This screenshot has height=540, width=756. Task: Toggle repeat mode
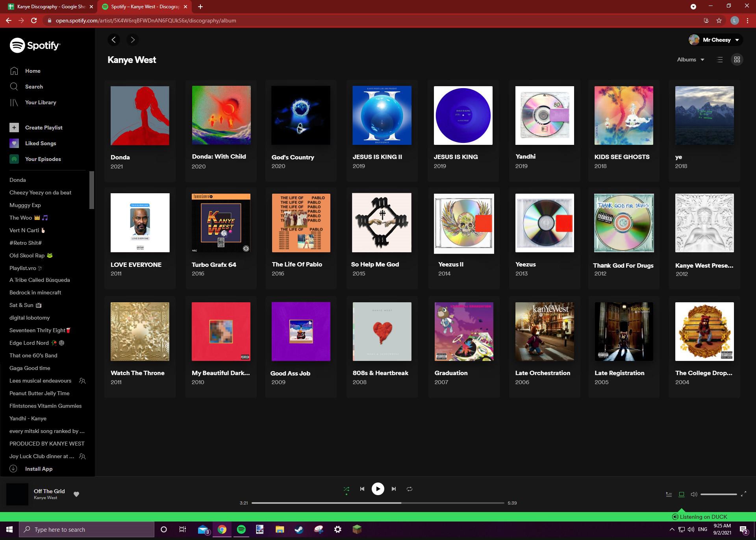pos(409,489)
